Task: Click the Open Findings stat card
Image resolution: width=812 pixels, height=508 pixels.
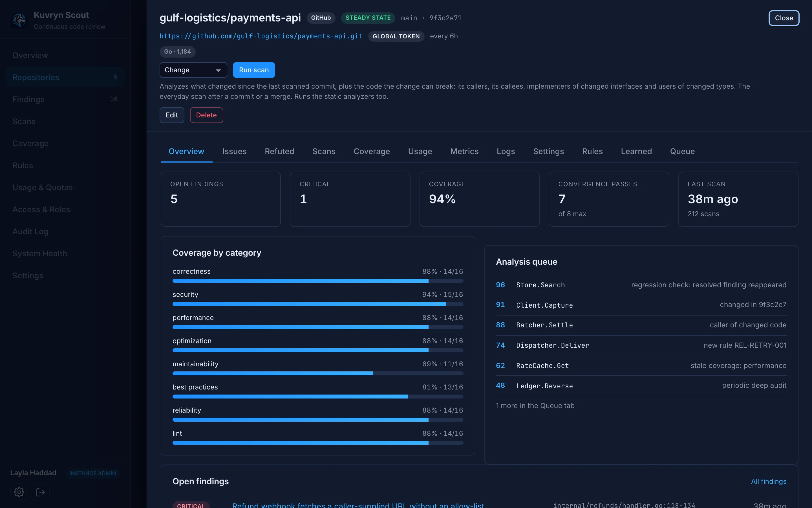Action: coord(220,199)
